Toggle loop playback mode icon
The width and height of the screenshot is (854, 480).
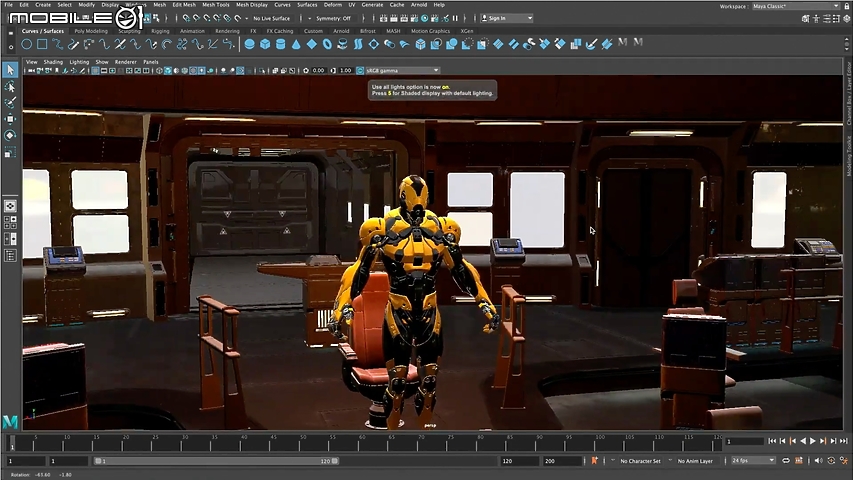point(786,461)
